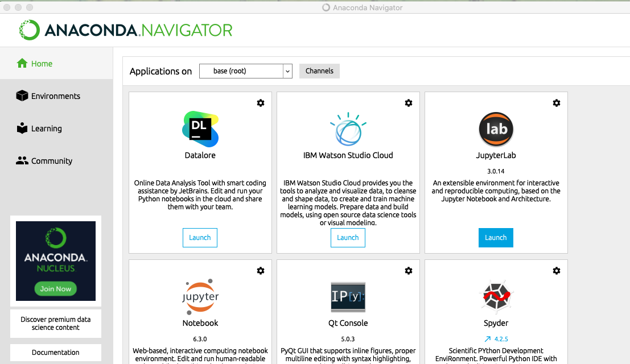Click the environment dropdown arrow

[287, 72]
